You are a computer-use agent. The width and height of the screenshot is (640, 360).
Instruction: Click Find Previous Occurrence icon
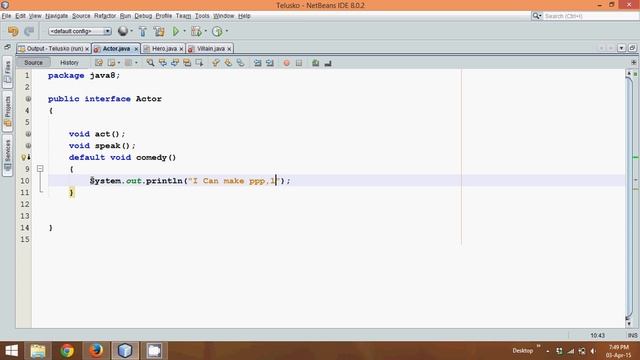pos(162,63)
